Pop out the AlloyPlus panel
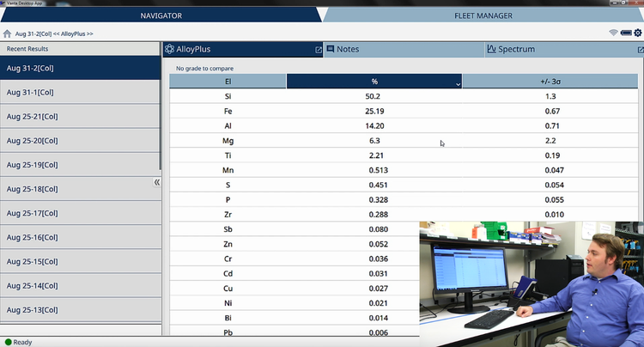The image size is (644, 347). tap(319, 50)
